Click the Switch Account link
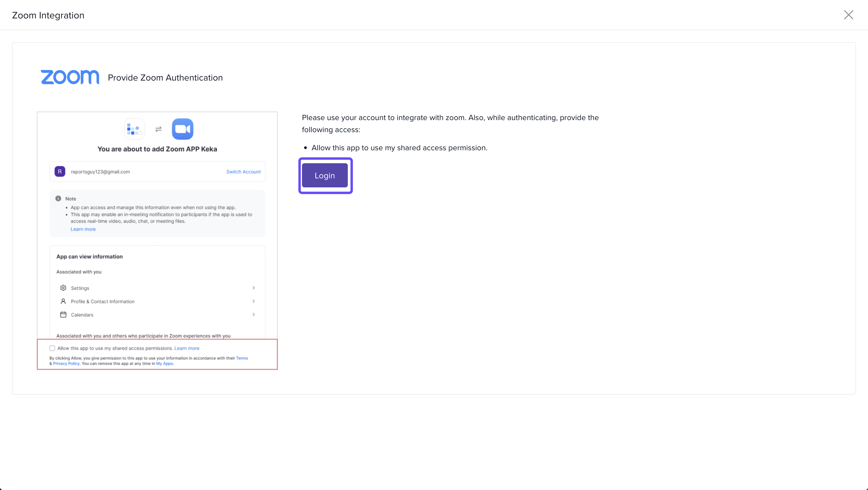Image resolution: width=868 pixels, height=490 pixels. [243, 172]
